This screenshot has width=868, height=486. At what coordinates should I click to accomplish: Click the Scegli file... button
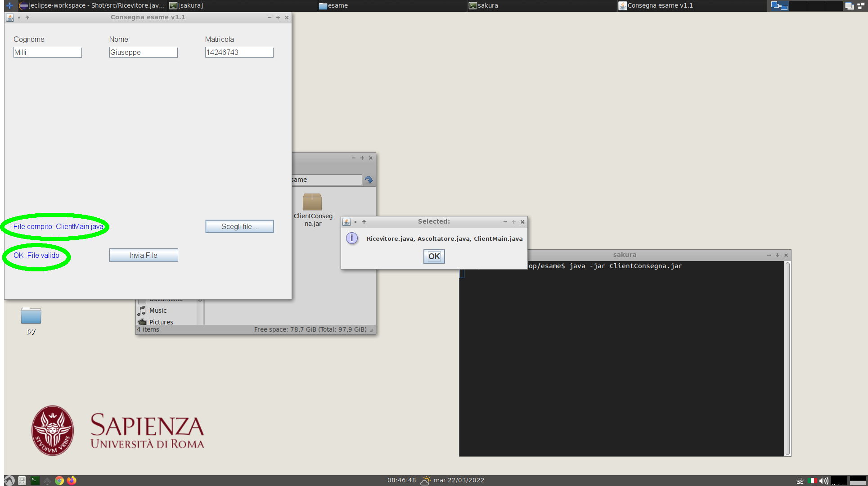(x=239, y=226)
